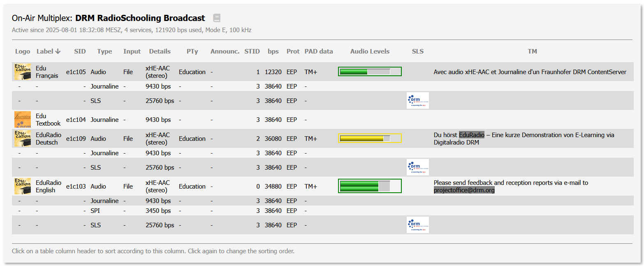The height and width of the screenshot is (266, 644).
Task: Open the log book icon beside the multiplex title
Action: click(x=217, y=18)
